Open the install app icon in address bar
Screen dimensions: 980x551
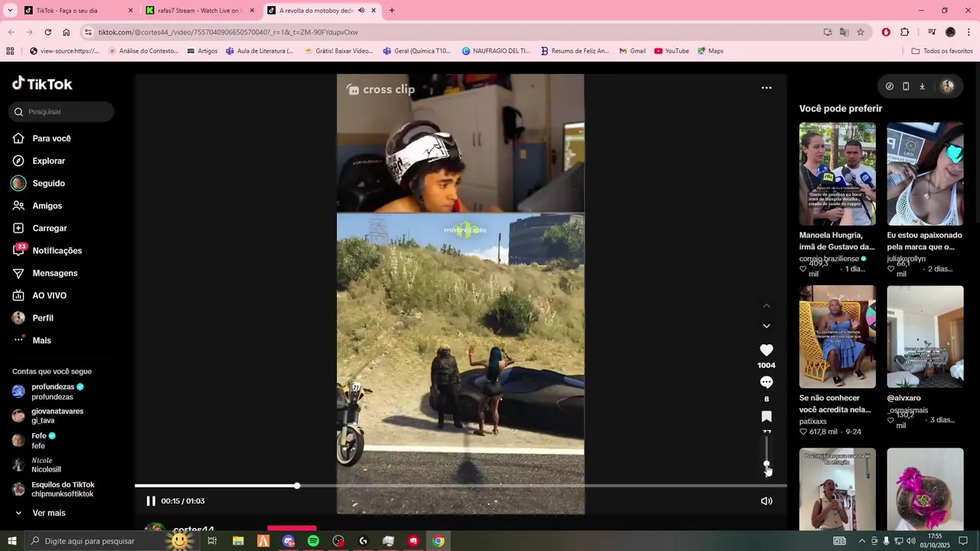click(828, 32)
